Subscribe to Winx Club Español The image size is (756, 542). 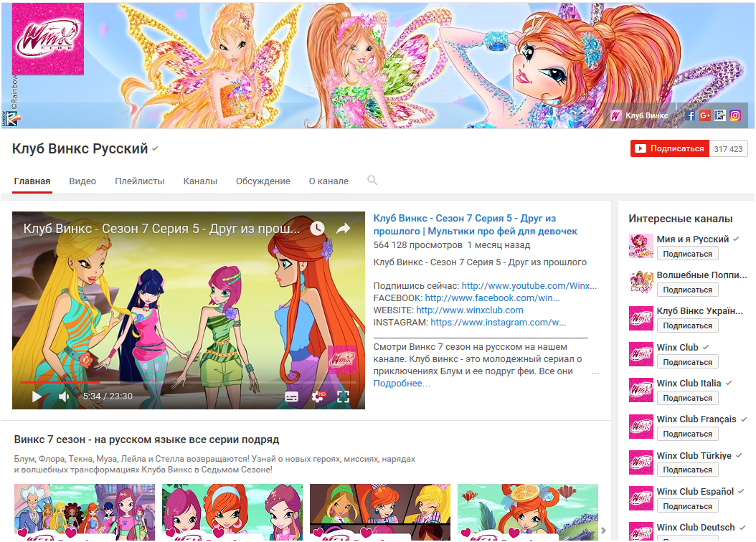coord(688,506)
